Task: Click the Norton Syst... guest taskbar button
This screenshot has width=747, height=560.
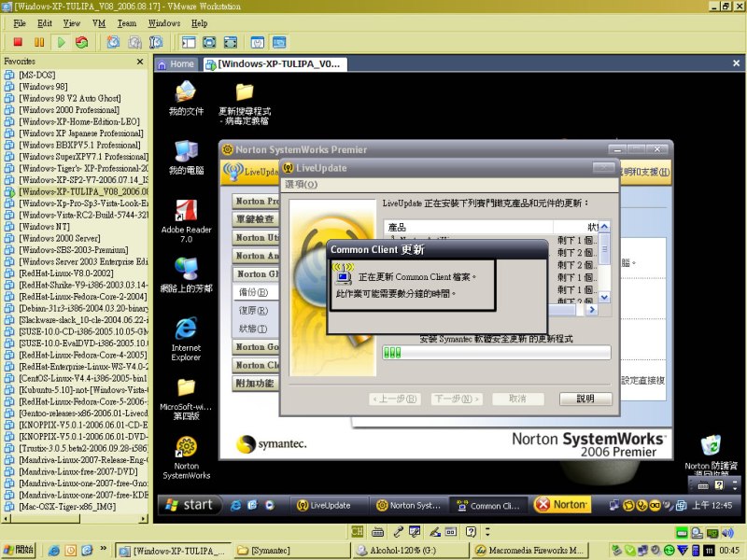Action: point(410,505)
